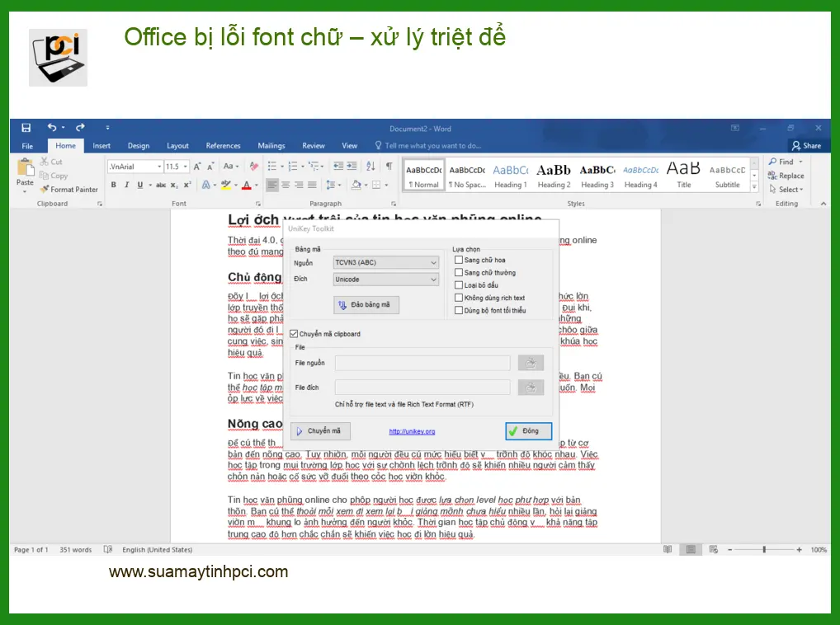Show paragraph marks and hidden symbols

[389, 167]
